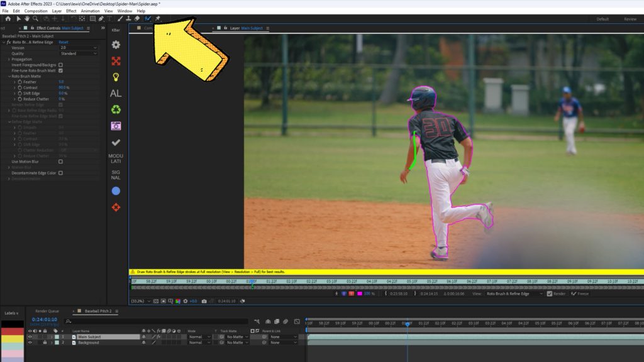The width and height of the screenshot is (644, 362).
Task: Click the lightbulb KBar icon
Action: pos(116,77)
